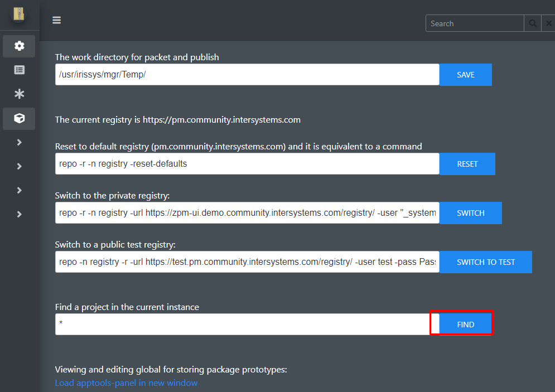Select the asterisk sidebar icon
555x392 pixels.
pyautogui.click(x=19, y=94)
